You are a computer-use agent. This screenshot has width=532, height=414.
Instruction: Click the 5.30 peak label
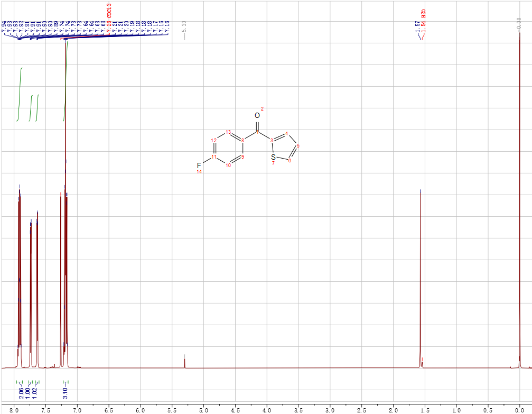click(x=184, y=26)
